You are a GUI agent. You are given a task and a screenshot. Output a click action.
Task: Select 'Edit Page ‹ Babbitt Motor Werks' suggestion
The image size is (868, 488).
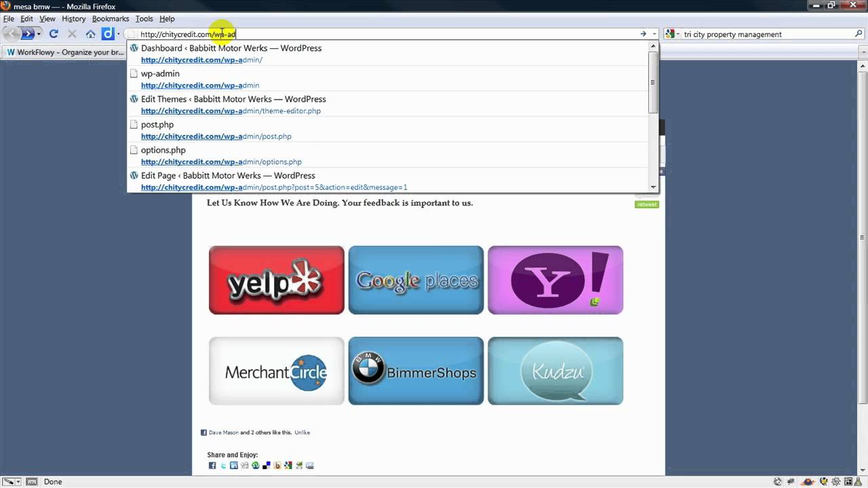click(x=388, y=181)
